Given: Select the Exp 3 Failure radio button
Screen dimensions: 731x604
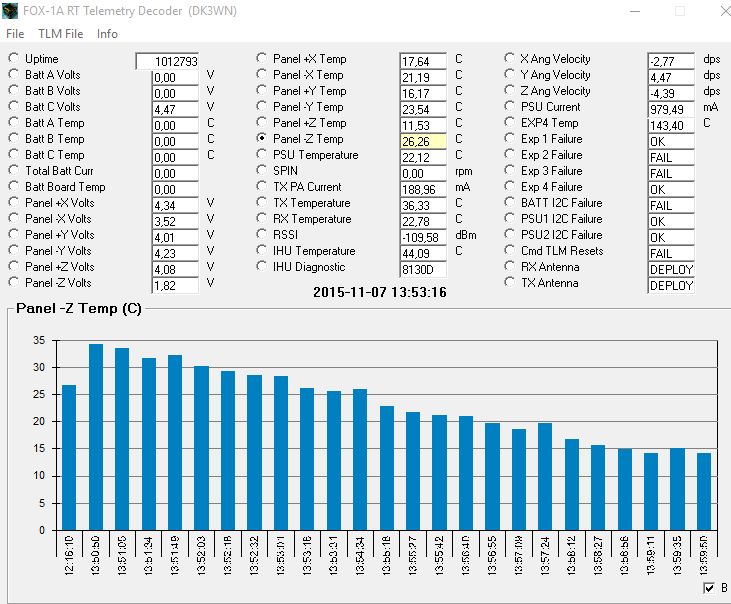Looking at the screenshot, I should click(510, 170).
